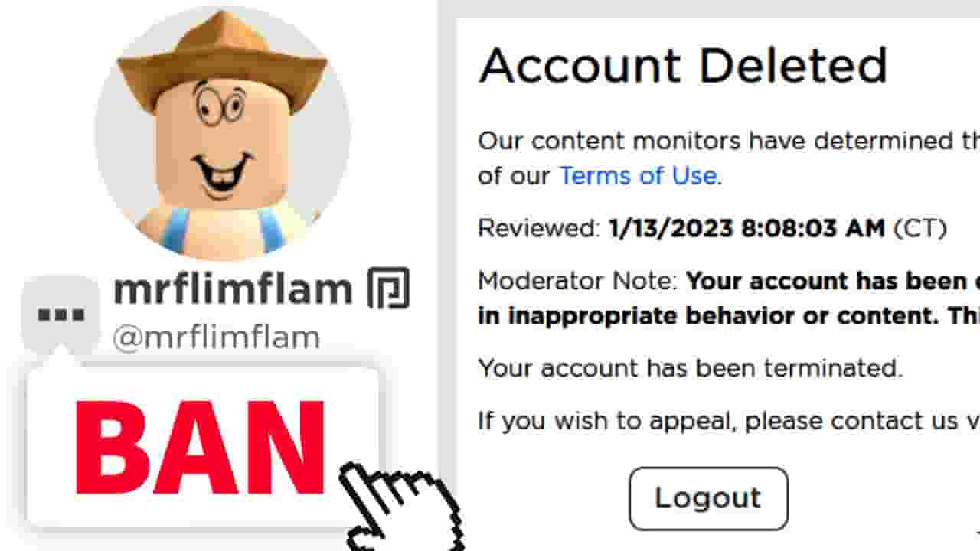Open the three-dots more options button
The width and height of the screenshot is (980, 551).
pyautogui.click(x=60, y=315)
